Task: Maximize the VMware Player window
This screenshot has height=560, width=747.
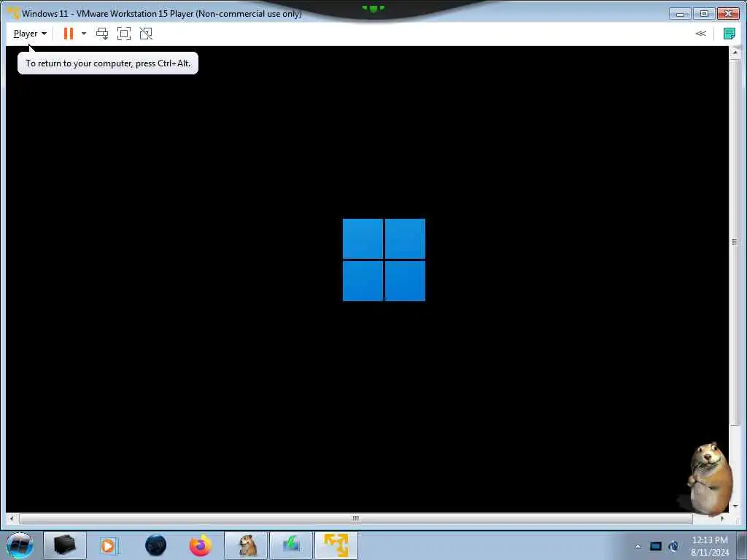Action: pos(704,14)
